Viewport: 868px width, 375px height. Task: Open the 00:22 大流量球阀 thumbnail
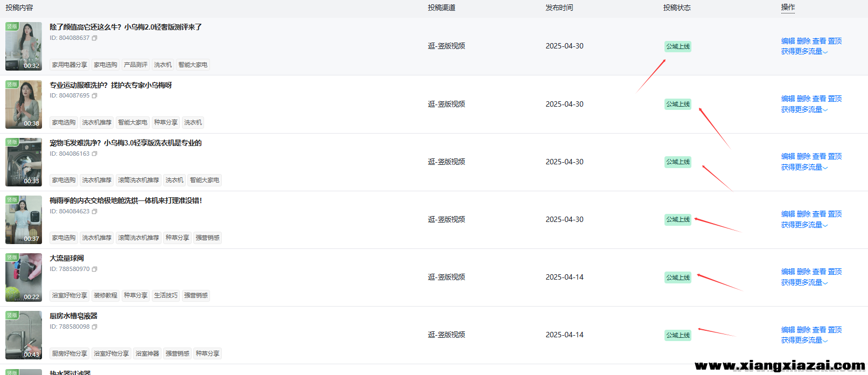24,277
